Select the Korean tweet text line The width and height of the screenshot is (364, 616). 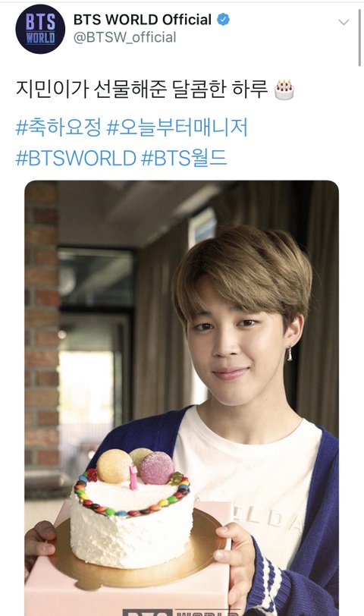142,90
